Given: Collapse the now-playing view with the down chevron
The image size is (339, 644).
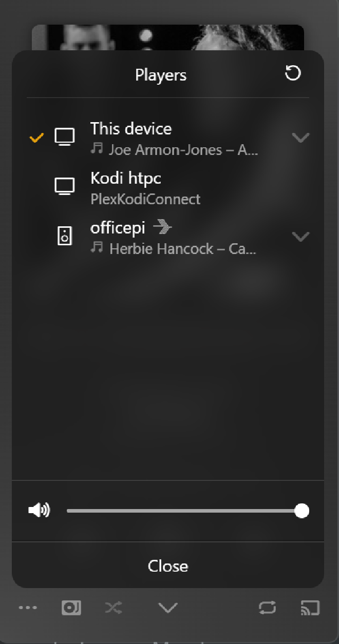Looking at the screenshot, I should (166, 608).
